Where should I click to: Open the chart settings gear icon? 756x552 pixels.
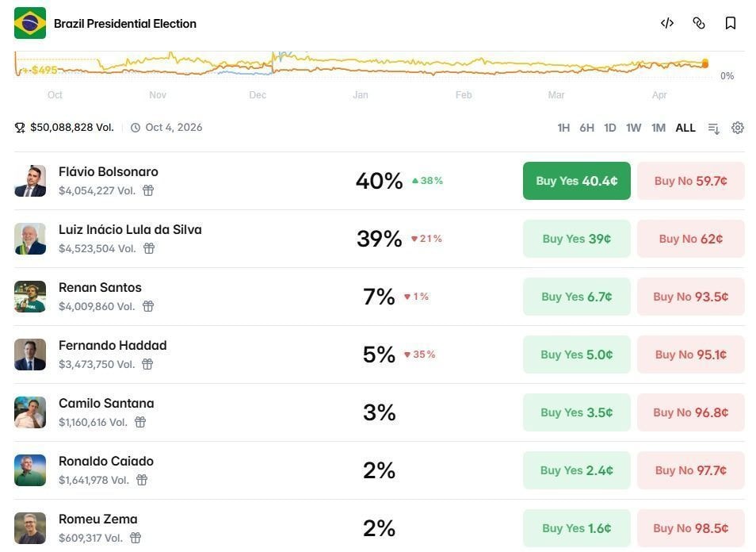click(738, 128)
